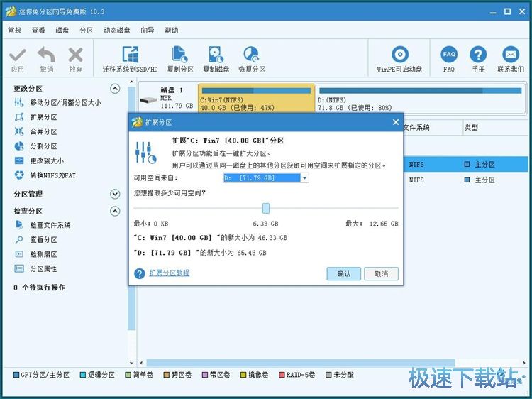Collapse the 检查分区 section
The image size is (532, 399).
coord(115,212)
